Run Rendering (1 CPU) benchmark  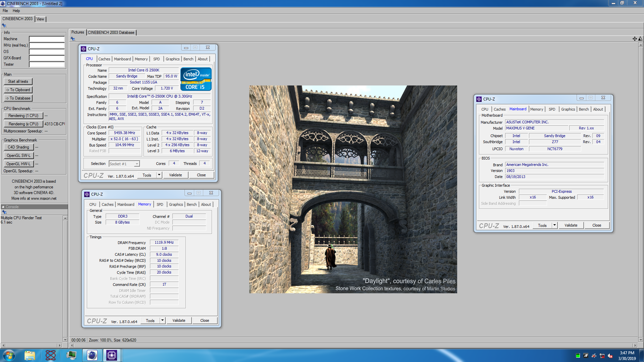pyautogui.click(x=23, y=116)
